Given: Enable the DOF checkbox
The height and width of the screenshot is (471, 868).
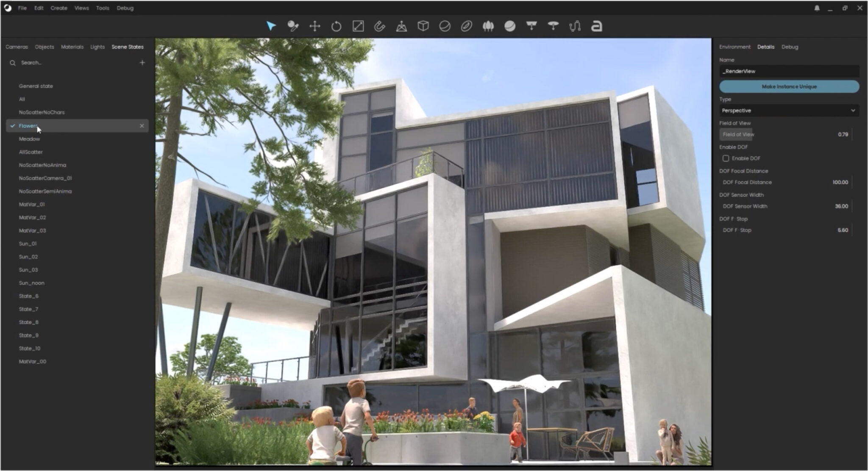Looking at the screenshot, I should point(726,158).
